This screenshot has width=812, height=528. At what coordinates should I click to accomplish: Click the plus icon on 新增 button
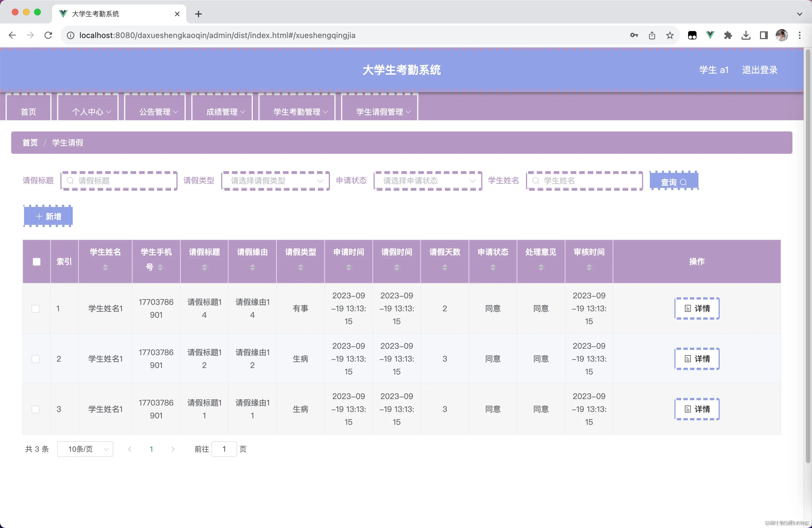tap(38, 216)
